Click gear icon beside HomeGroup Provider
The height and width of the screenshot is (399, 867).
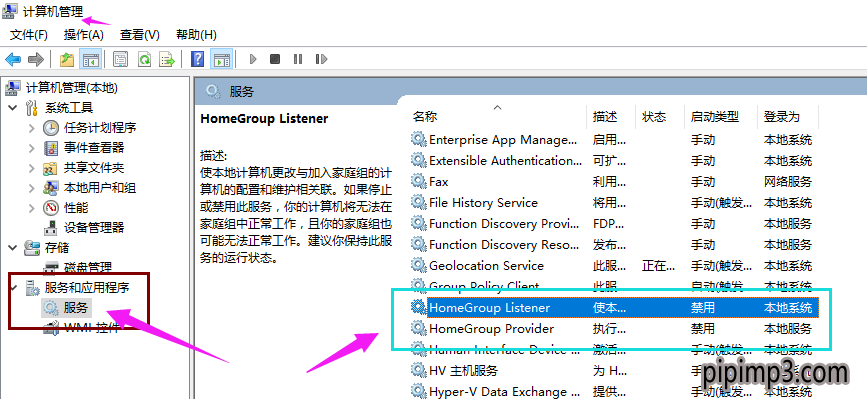[x=419, y=328]
